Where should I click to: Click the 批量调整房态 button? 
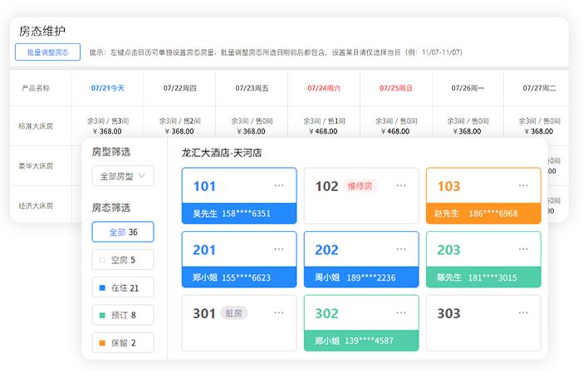[x=47, y=52]
